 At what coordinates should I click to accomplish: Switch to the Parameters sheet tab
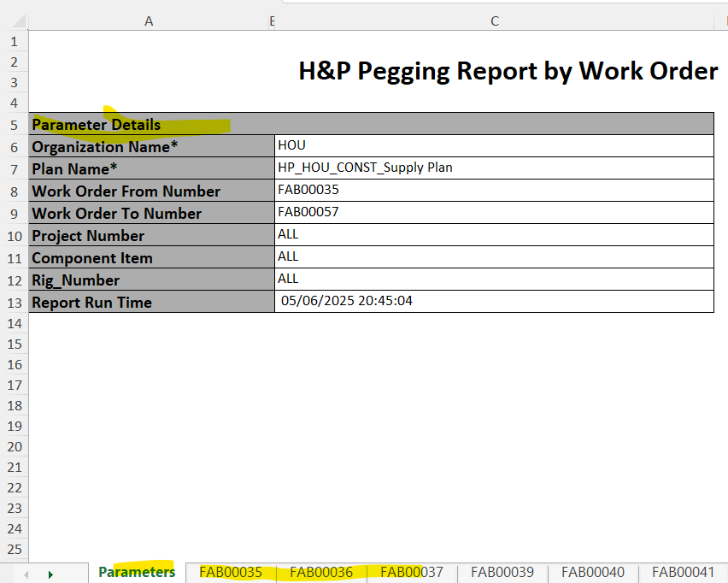(x=137, y=572)
